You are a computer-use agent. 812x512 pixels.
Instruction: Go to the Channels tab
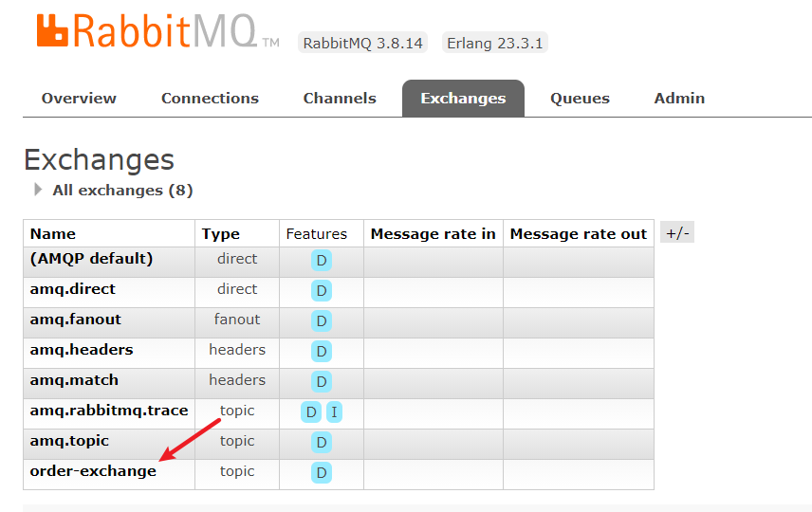340,99
